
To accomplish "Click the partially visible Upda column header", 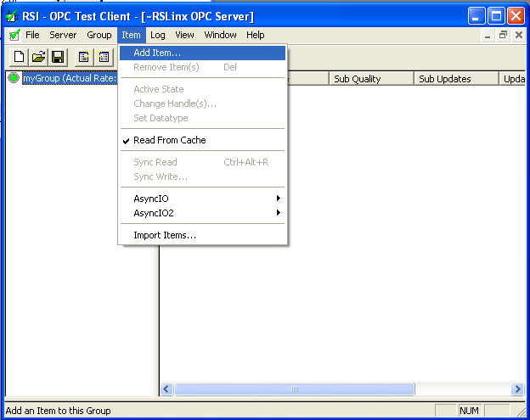I will tap(512, 79).
